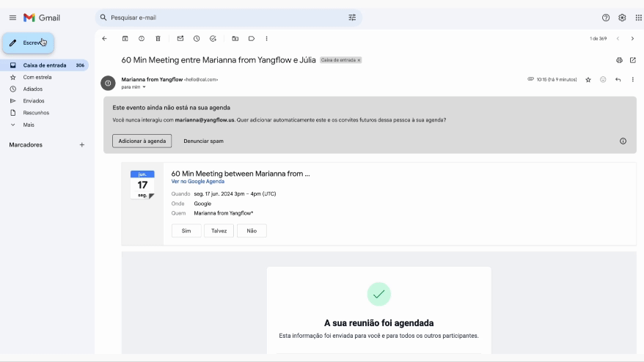The image size is (644, 362).
Task: Open Caixa de entrada folder
Action: 45,65
